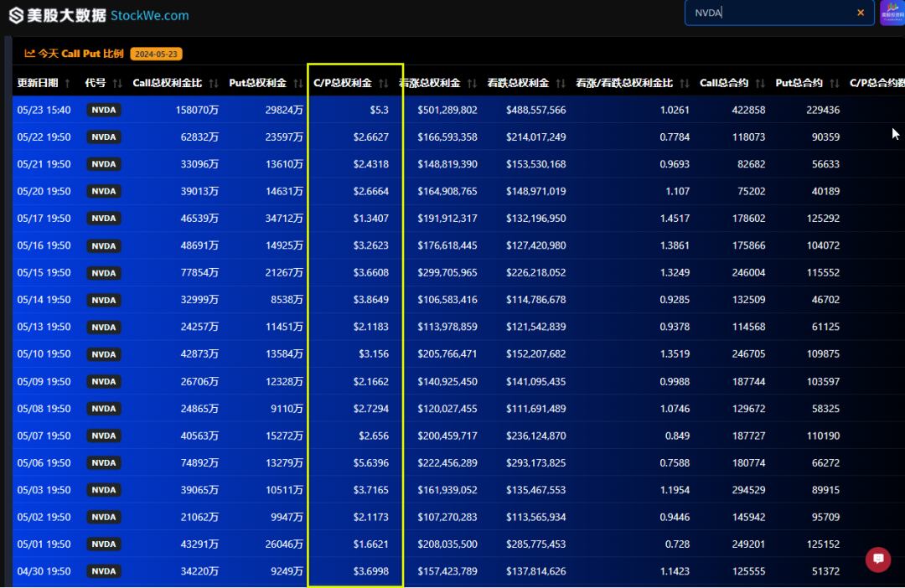Click the $293,173,825 bearish premium cell
The image size is (905, 588).
(x=536, y=463)
